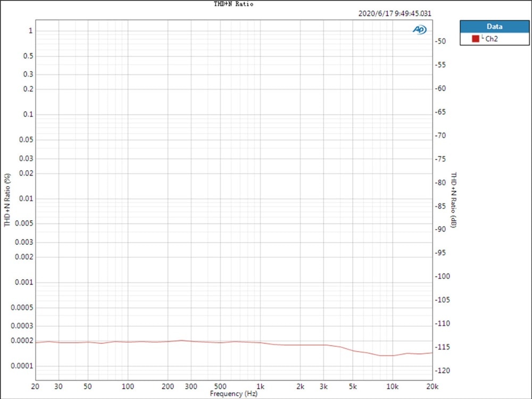This screenshot has width=532, height=399.
Task: Click the timestamp 2020/6/17 9:49:45.031
Action: [394, 14]
